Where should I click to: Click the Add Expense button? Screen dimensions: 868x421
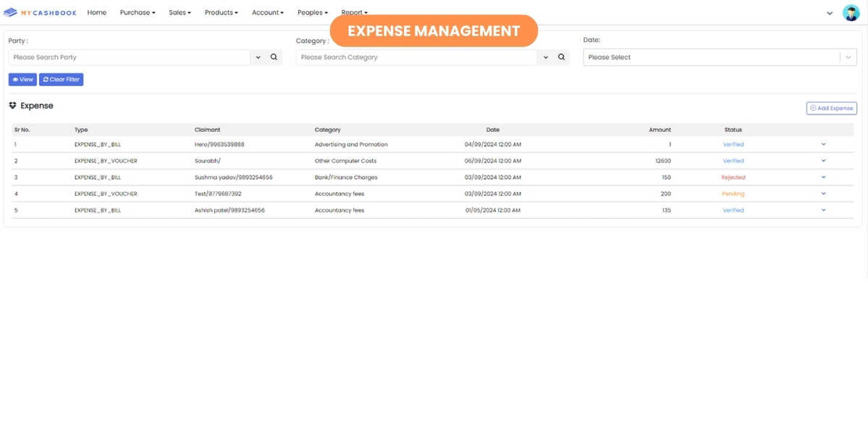click(831, 107)
